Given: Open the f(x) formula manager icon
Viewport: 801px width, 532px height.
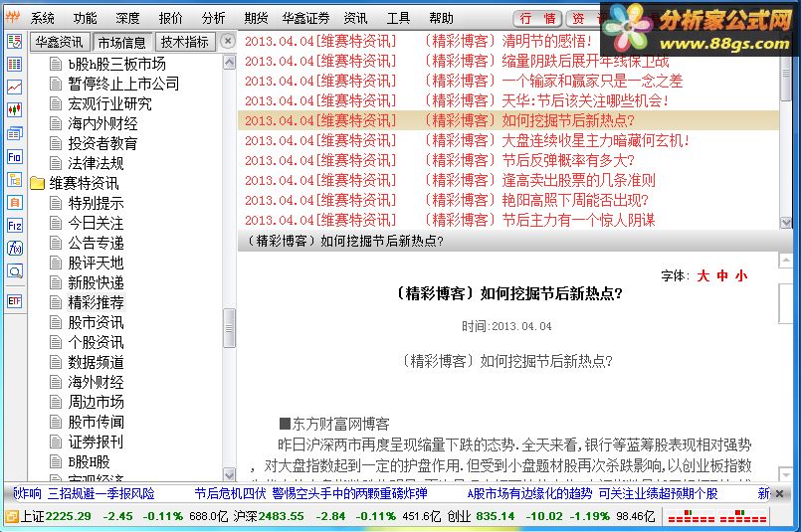Looking at the screenshot, I should click(14, 249).
